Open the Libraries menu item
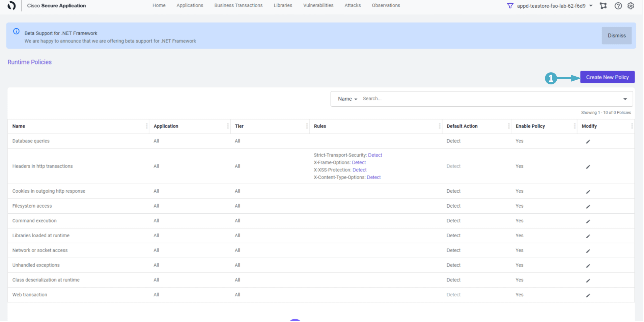 click(283, 5)
